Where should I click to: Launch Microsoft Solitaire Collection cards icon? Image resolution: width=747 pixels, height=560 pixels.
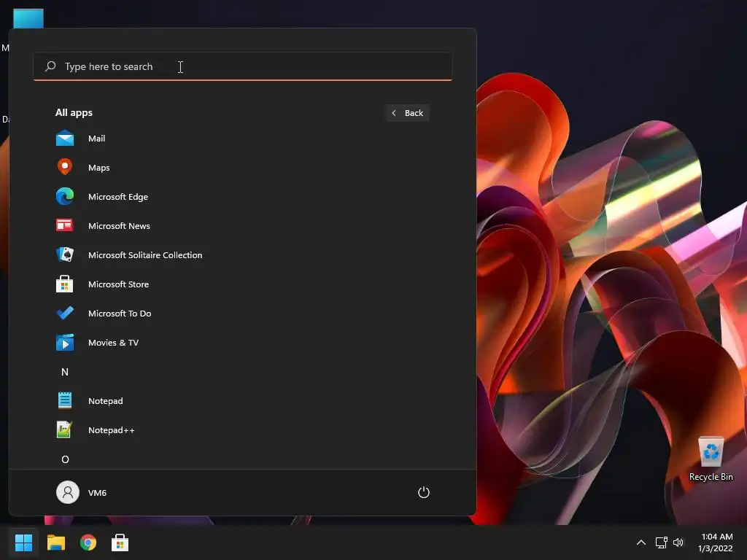click(x=65, y=254)
